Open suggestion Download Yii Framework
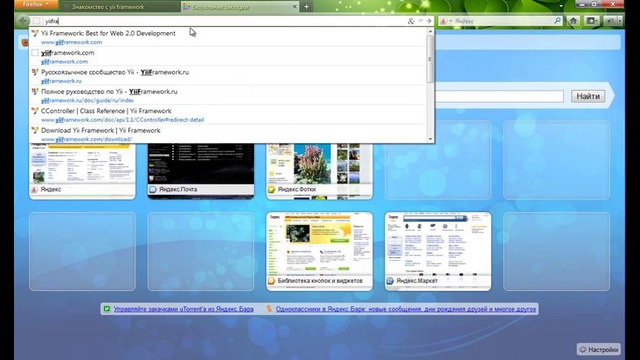 (x=228, y=134)
